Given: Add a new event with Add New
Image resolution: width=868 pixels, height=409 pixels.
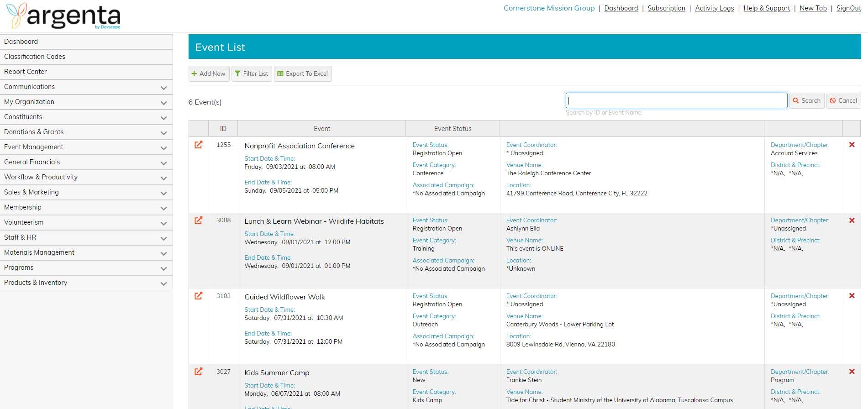Looking at the screenshot, I should (x=209, y=73).
